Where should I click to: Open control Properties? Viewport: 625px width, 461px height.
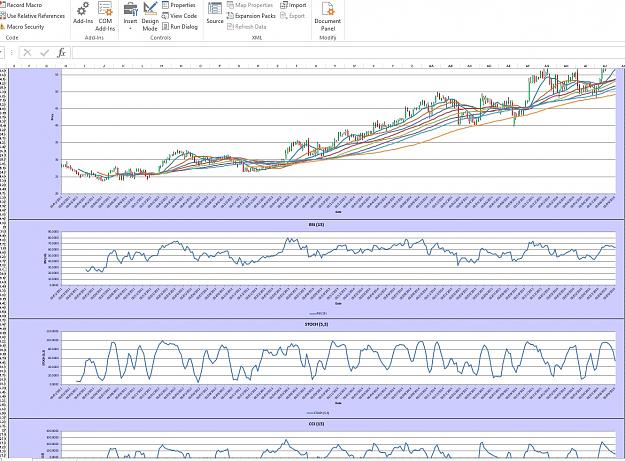[x=179, y=5]
